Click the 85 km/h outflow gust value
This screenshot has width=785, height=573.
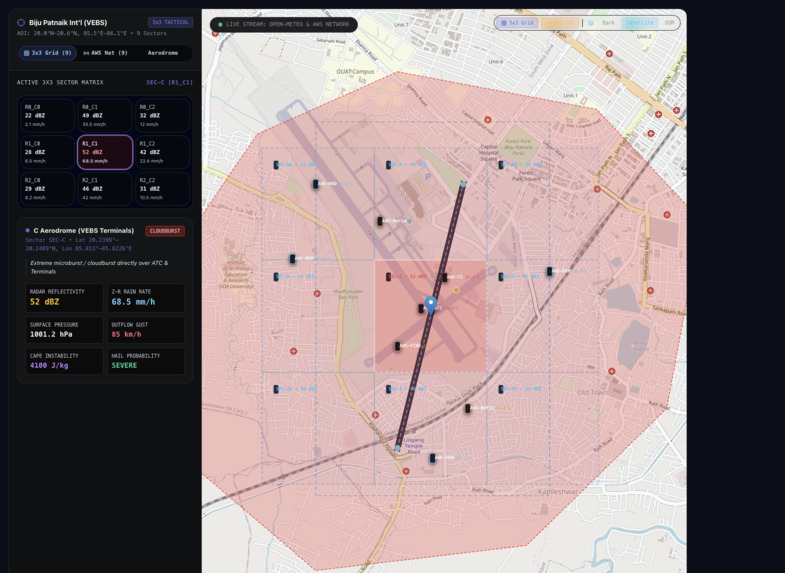[126, 334]
